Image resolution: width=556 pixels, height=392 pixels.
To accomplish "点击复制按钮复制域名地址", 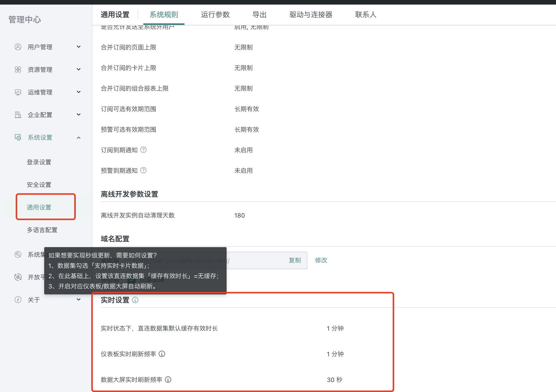I will [295, 260].
